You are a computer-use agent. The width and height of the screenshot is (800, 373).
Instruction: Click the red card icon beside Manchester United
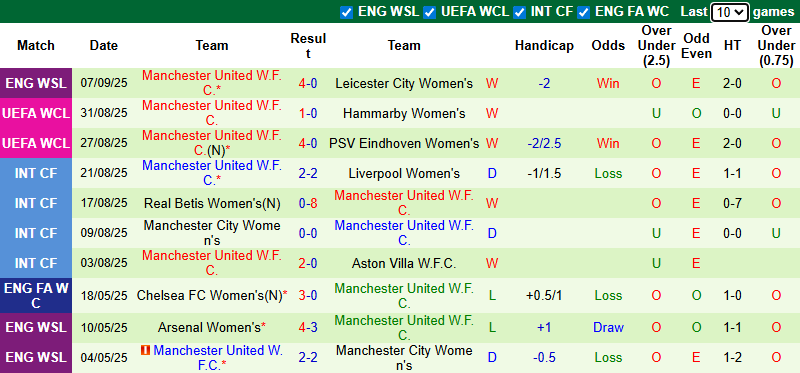point(146,351)
